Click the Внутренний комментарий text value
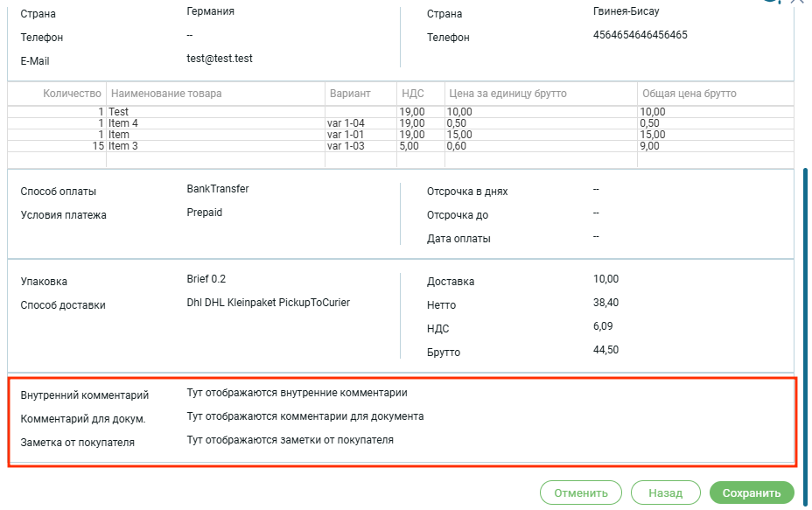Image resolution: width=812 pixels, height=510 pixels. tap(297, 393)
